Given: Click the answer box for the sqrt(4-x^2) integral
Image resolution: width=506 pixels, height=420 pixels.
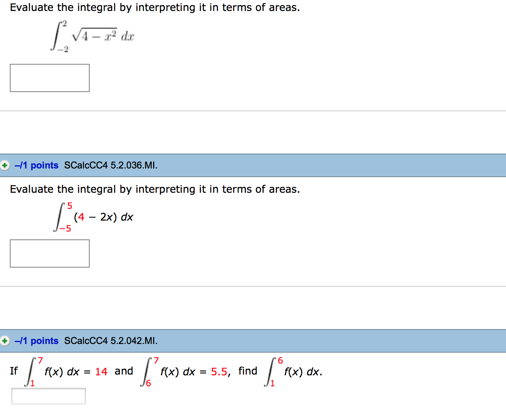Looking at the screenshot, I should click(49, 78).
